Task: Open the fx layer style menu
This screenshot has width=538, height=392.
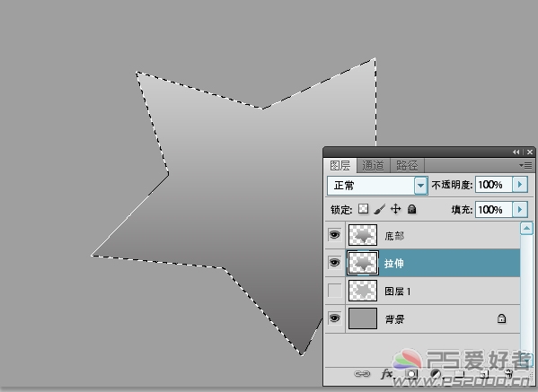Action: click(387, 374)
